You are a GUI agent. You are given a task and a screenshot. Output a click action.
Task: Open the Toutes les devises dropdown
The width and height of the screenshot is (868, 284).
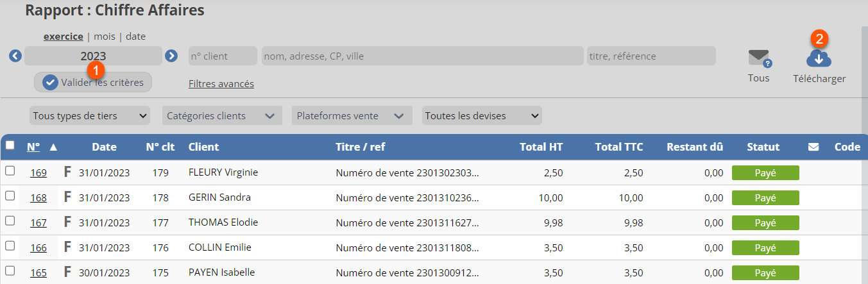click(x=482, y=116)
